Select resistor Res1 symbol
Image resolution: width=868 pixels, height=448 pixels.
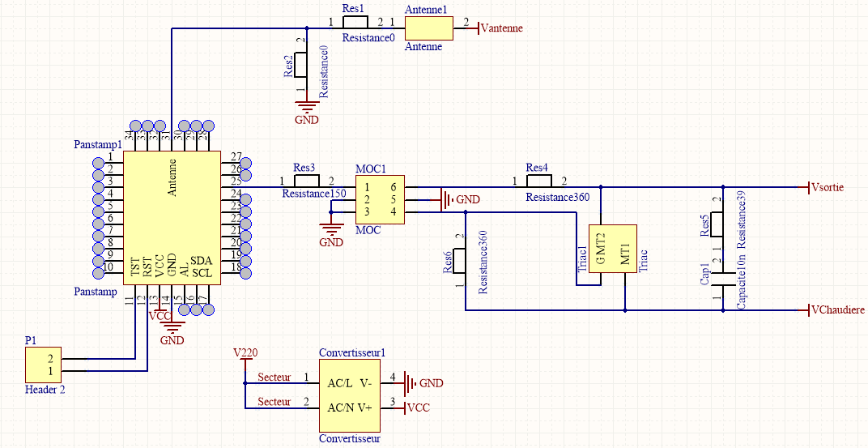point(355,23)
